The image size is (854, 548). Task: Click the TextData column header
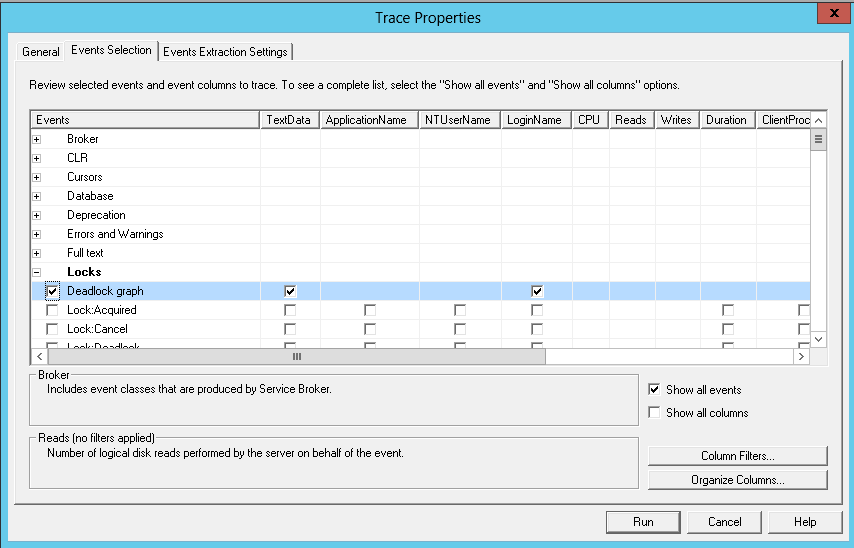[290, 120]
